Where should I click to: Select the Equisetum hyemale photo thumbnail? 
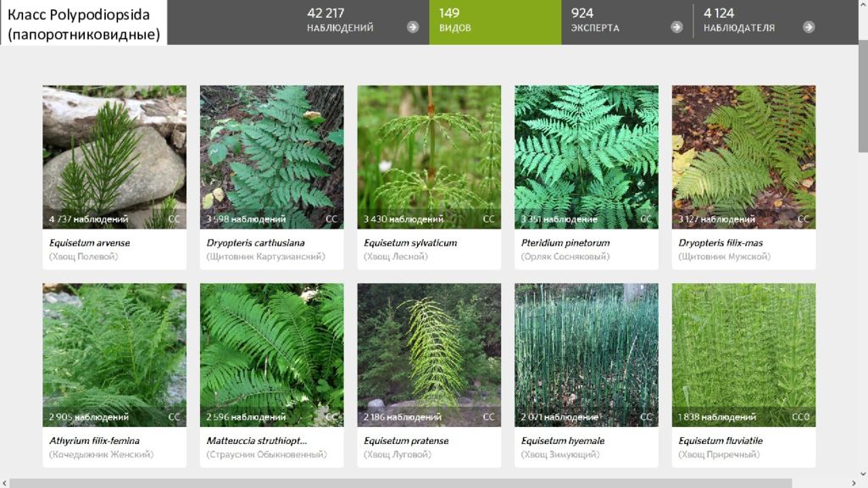click(587, 355)
